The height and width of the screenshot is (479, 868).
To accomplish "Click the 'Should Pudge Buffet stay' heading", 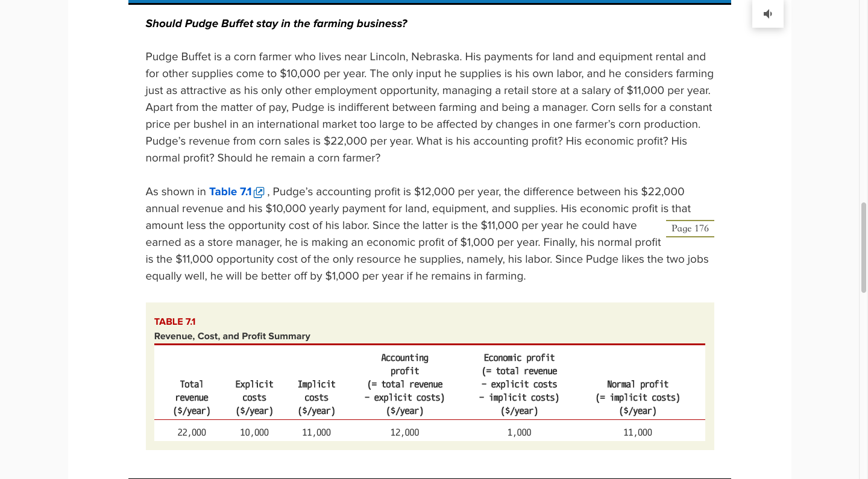I will click(276, 23).
